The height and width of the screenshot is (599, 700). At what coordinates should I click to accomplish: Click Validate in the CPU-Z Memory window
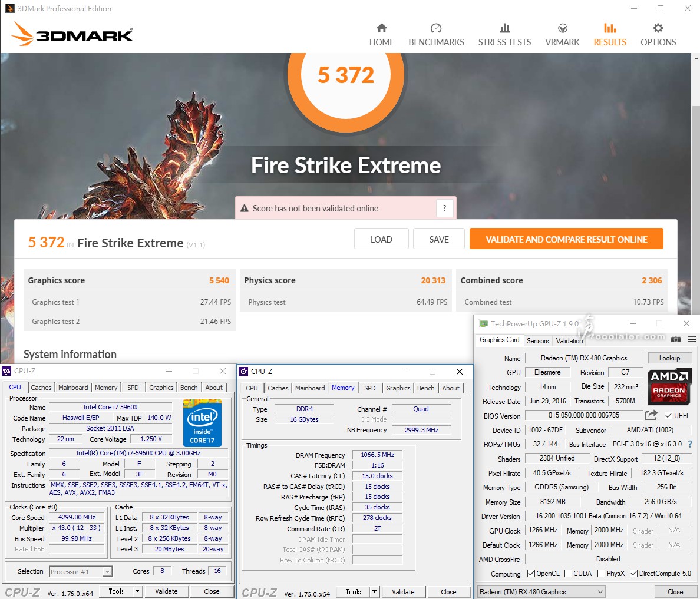click(403, 592)
